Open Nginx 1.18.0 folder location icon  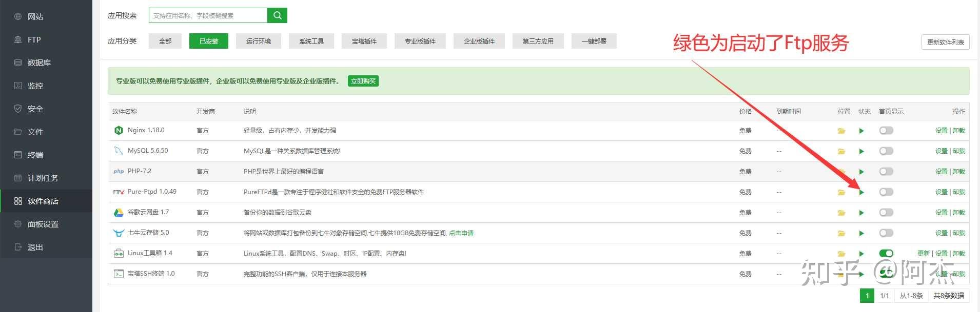[x=841, y=131]
